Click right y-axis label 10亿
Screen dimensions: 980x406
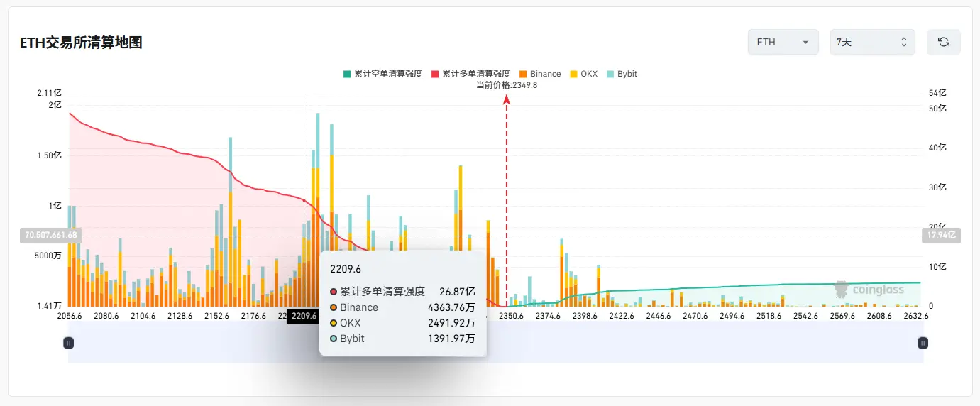tap(937, 267)
